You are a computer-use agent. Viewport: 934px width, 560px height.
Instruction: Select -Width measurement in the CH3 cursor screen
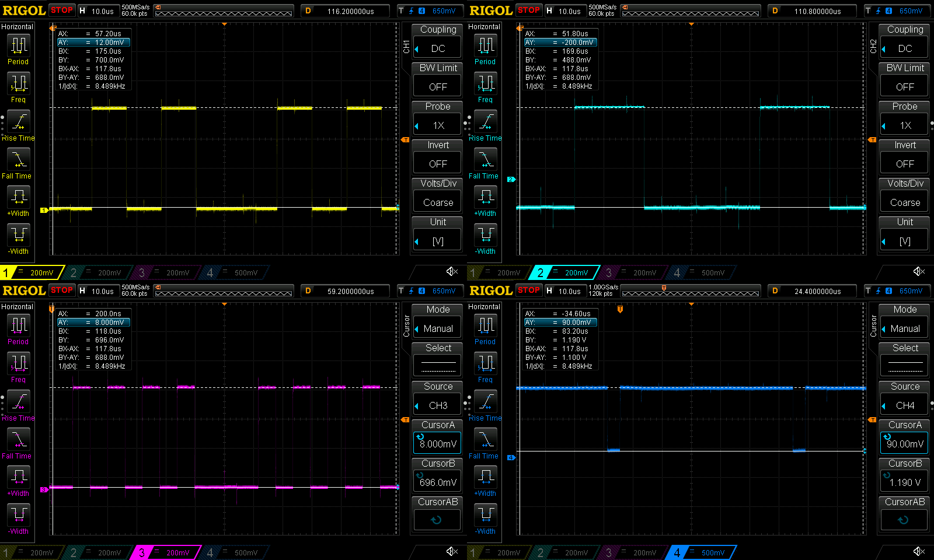[x=18, y=520]
